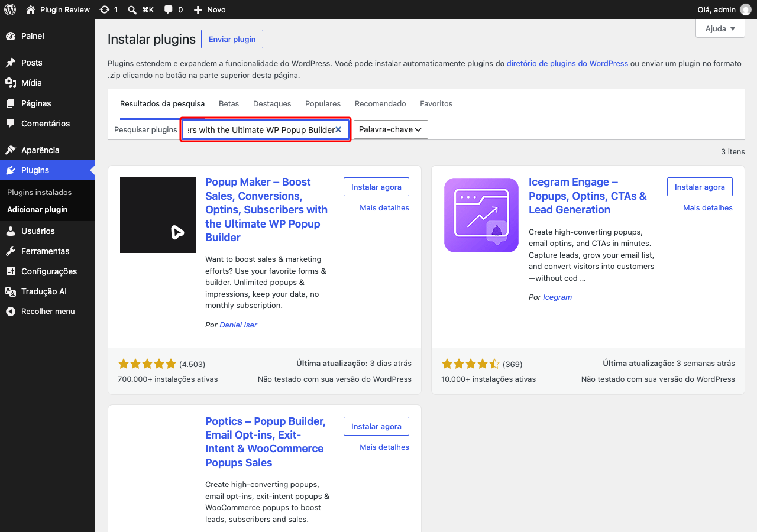Click the Instalar plugins page heading
757x532 pixels.
[x=151, y=40]
